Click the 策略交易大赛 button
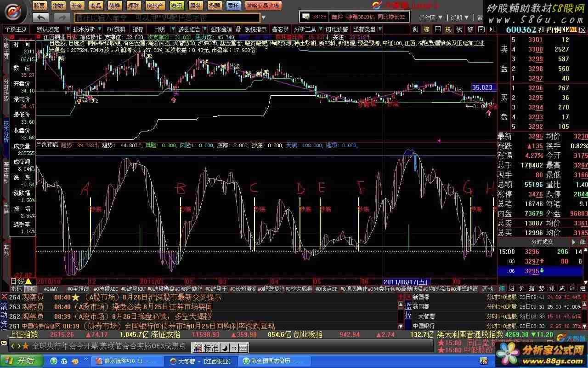Viewport: 588px width, 368px height. tap(263, 6)
